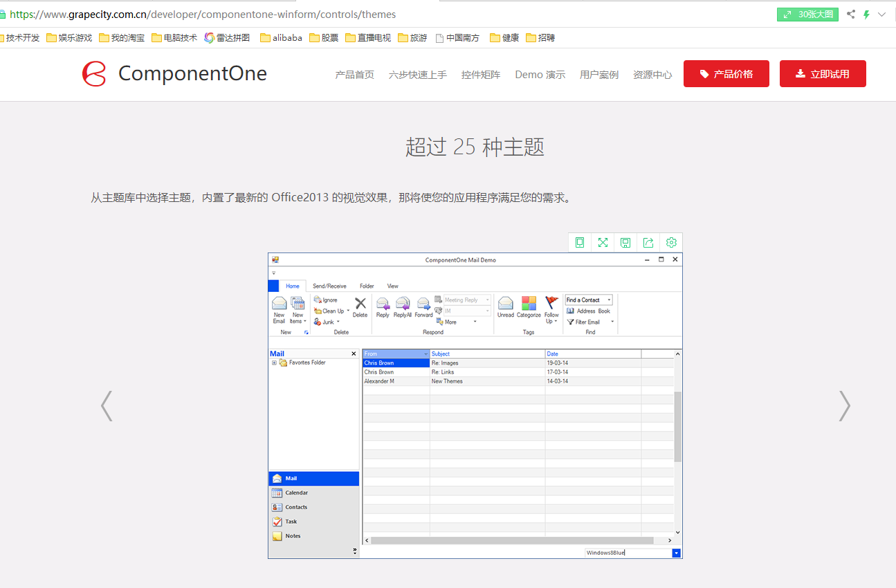Open Demo 演示 navigation item
The image size is (896, 588).
click(540, 75)
